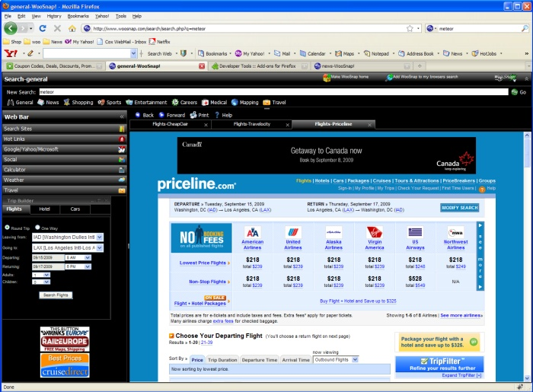Screen dimensions: 533x392
Task: Click the Yahoo! toolbar logo
Action: [x=11, y=53]
